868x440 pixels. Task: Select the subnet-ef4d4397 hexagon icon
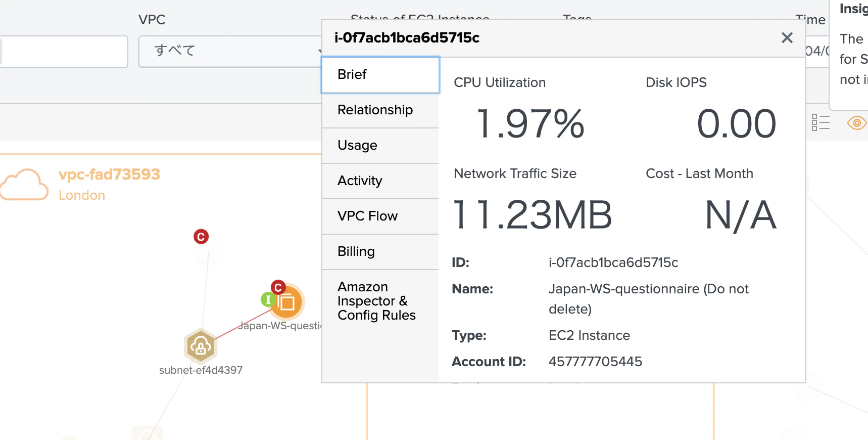tap(201, 346)
